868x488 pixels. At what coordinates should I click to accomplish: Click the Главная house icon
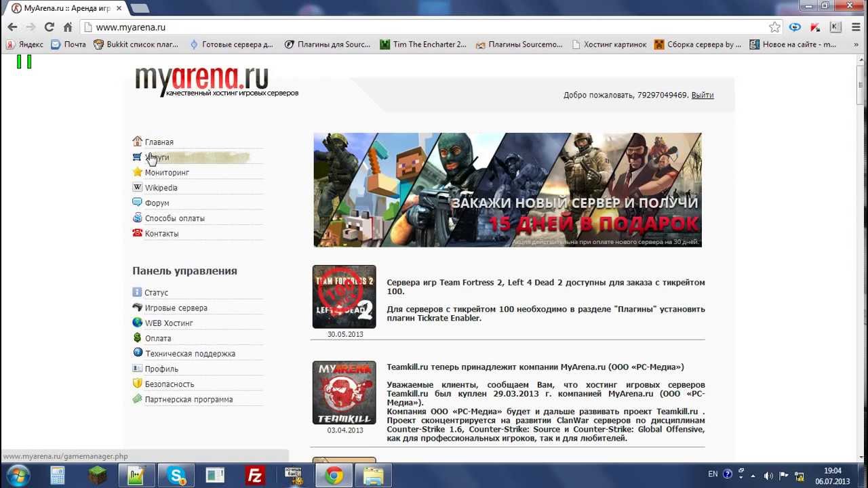click(x=138, y=142)
